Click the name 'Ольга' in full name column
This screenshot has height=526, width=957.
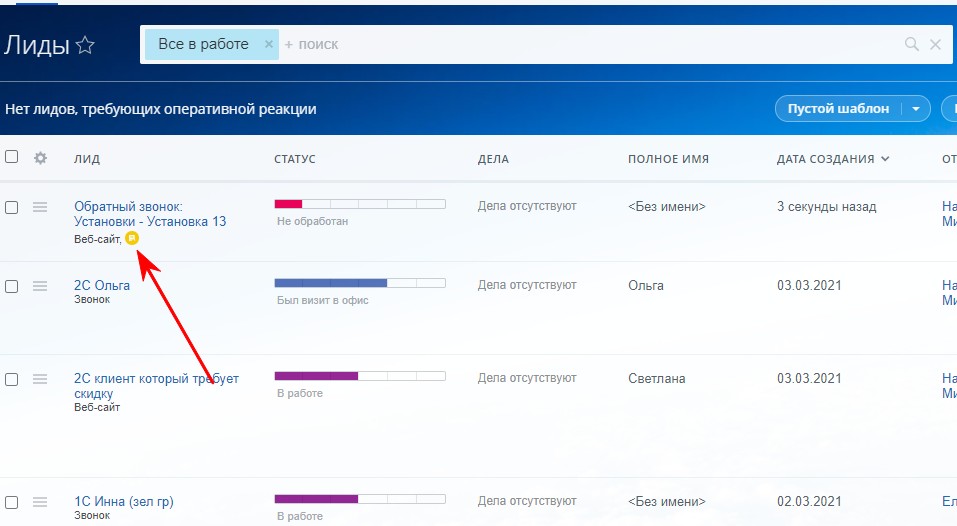(646, 286)
